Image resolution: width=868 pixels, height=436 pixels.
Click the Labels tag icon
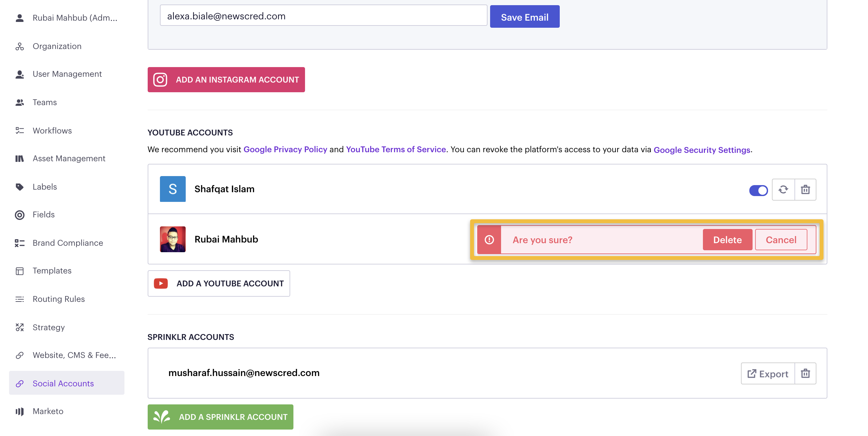20,187
